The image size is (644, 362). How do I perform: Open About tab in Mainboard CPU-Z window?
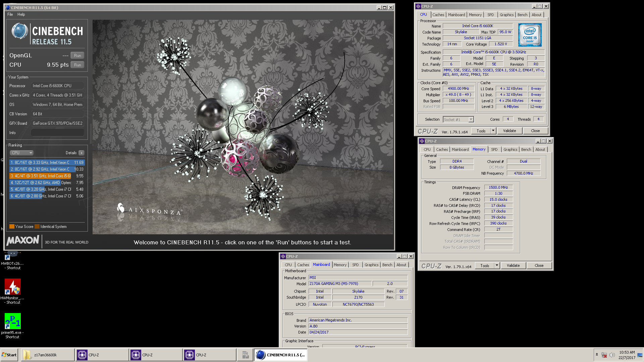pyautogui.click(x=401, y=265)
